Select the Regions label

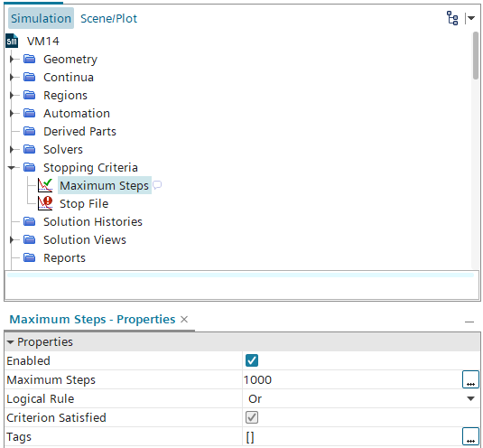[65, 96]
